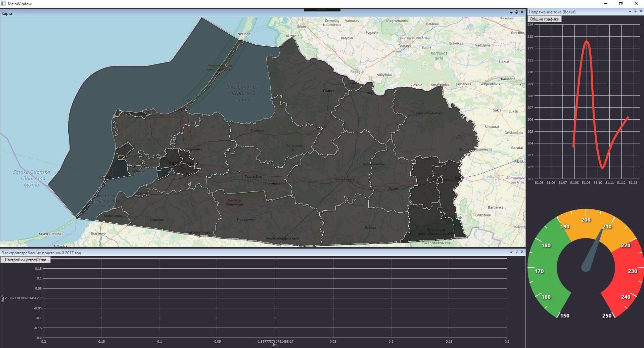Select the Карта panel title

tap(7, 13)
